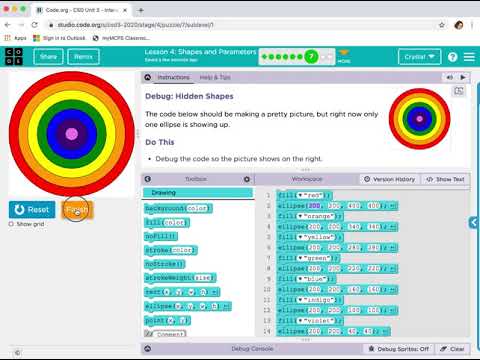This screenshot has width=480, height=360.
Task: Select the Drawing toolbox category
Action: pyautogui.click(x=198, y=193)
